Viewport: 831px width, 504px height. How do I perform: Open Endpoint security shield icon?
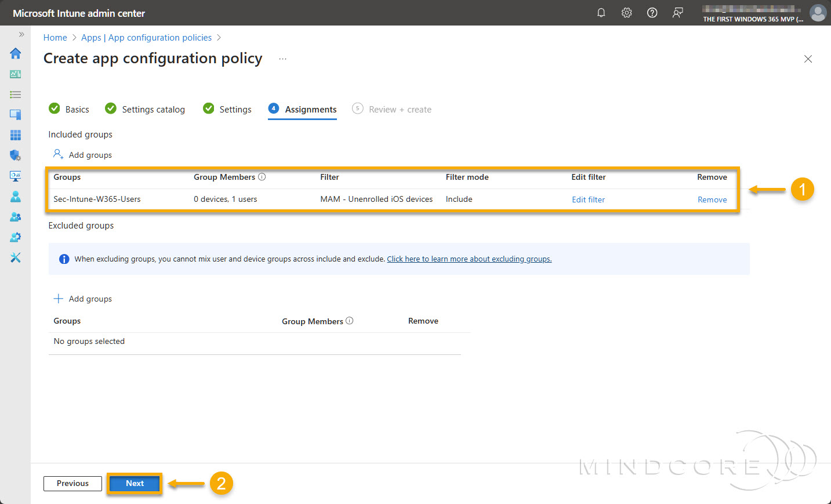(x=16, y=155)
